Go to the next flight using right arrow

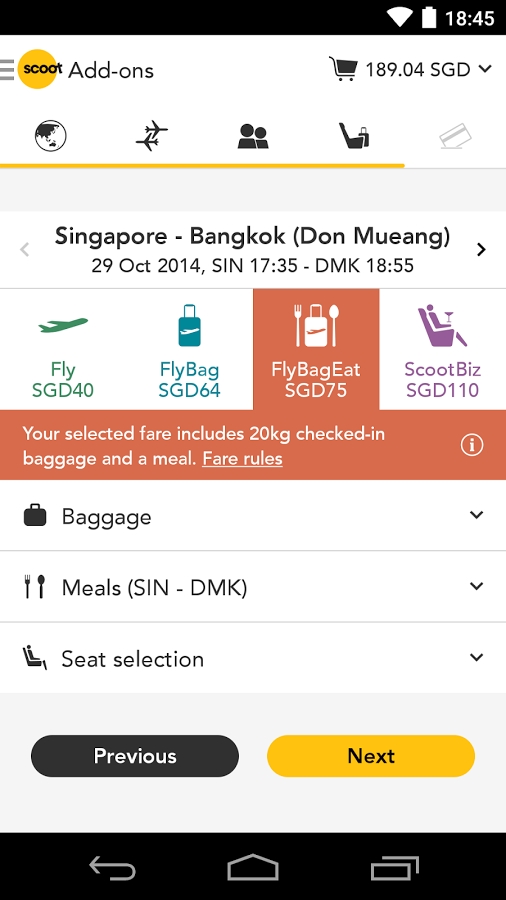(481, 250)
